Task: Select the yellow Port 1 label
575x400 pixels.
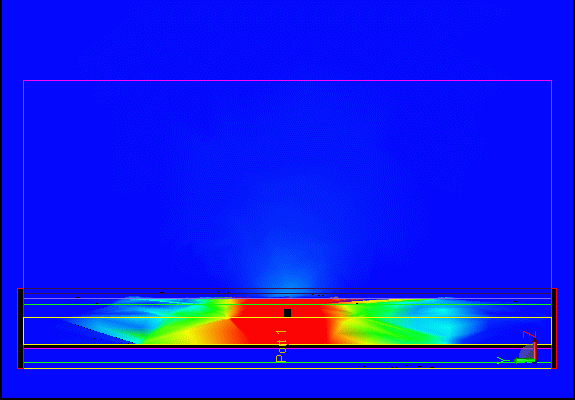Action: click(x=281, y=346)
